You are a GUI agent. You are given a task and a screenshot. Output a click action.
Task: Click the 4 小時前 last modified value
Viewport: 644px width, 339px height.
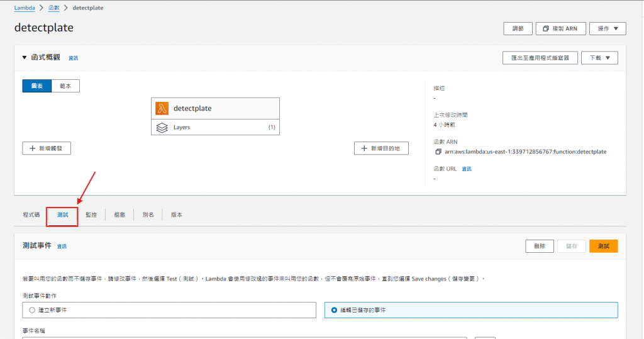[x=444, y=125]
